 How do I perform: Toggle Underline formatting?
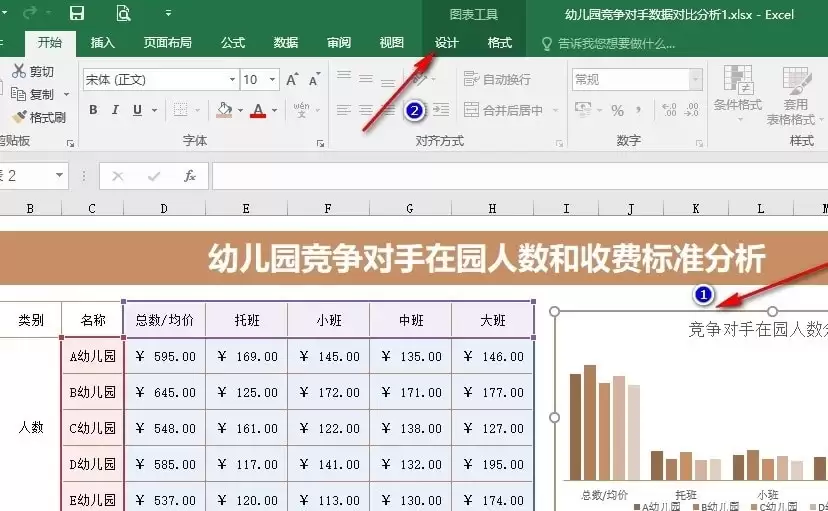pos(137,110)
